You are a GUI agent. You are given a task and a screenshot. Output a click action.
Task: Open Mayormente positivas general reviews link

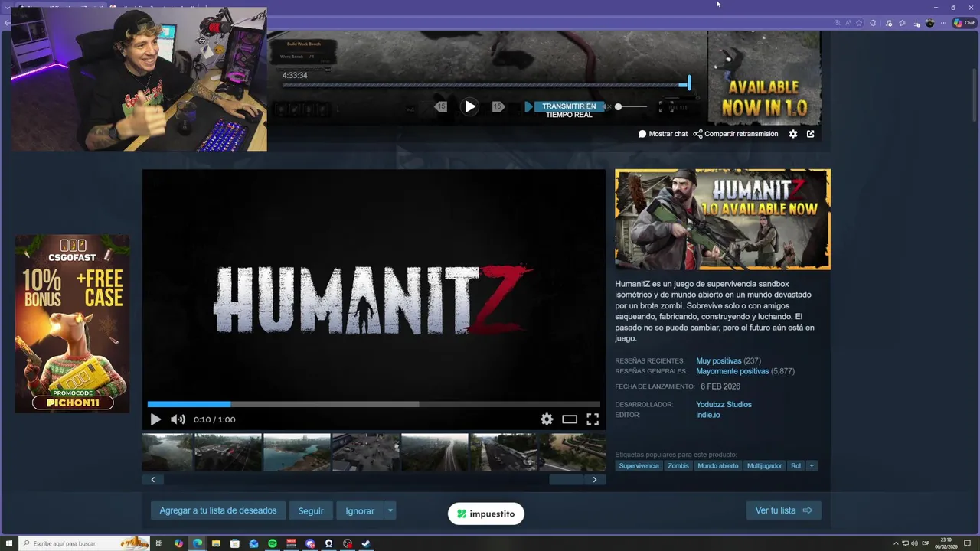[x=733, y=371]
